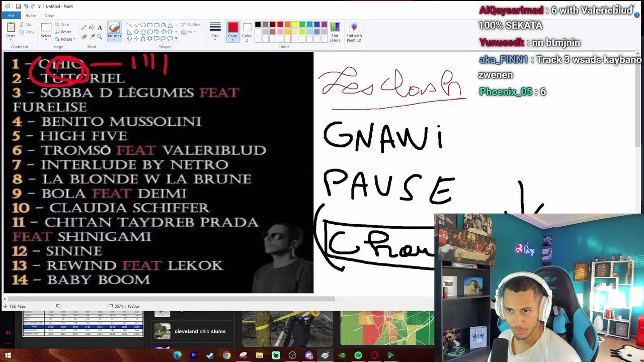Viewport: 644px width, 362px height.
Task: Open the Select dropdown arrow
Action: (46, 40)
